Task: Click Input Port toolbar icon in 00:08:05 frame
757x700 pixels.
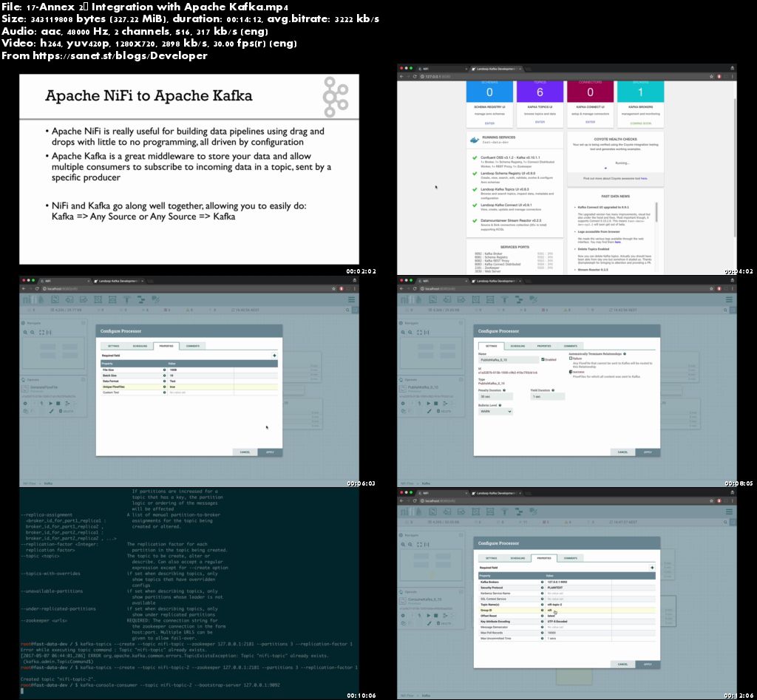Action: tap(447, 300)
